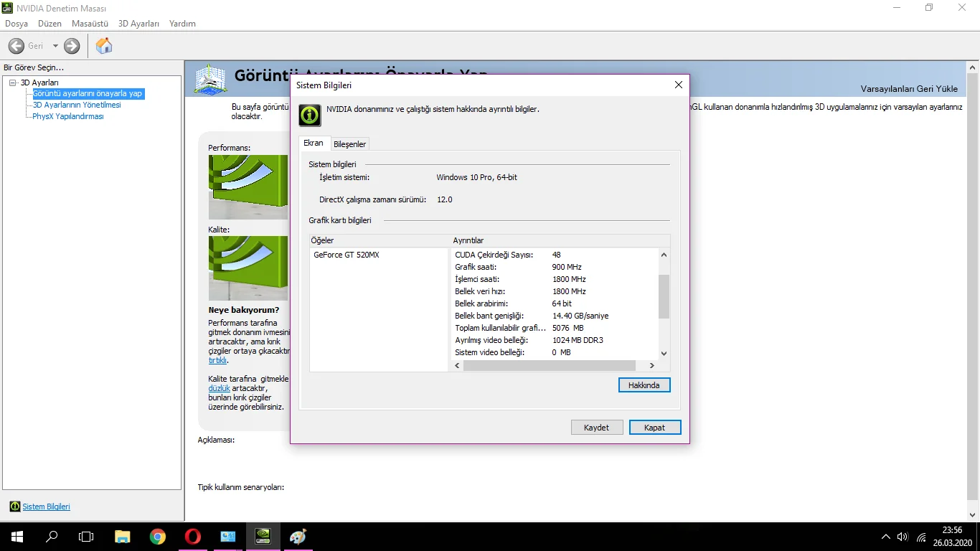Click the details list scroll down arrow

point(664,353)
